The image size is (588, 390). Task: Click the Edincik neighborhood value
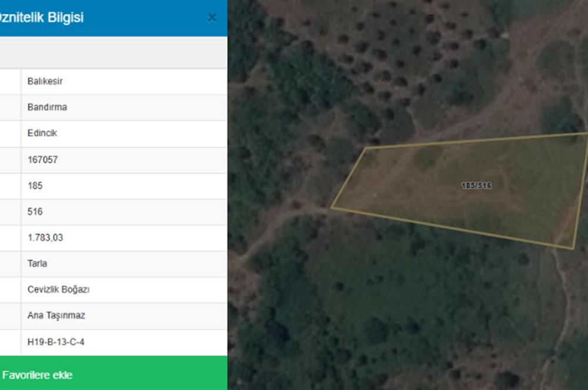(x=42, y=133)
